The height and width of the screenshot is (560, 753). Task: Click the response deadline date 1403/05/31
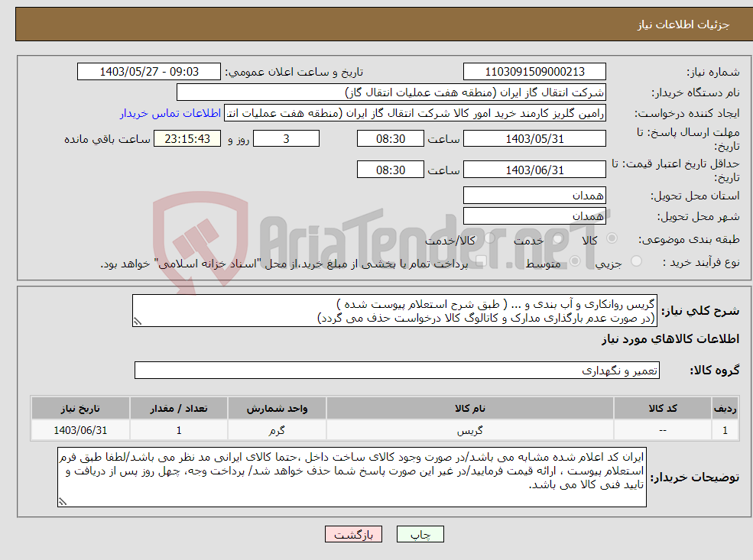534,139
